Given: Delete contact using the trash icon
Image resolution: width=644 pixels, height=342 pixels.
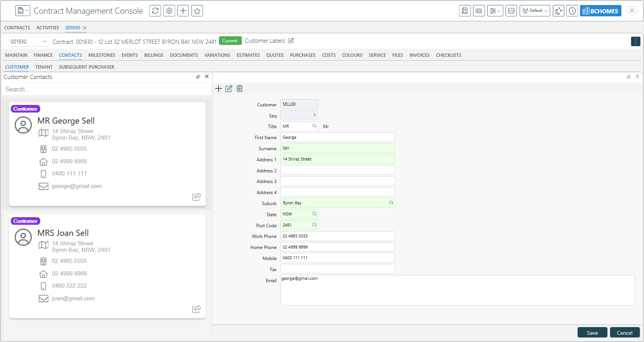Looking at the screenshot, I should pos(240,88).
